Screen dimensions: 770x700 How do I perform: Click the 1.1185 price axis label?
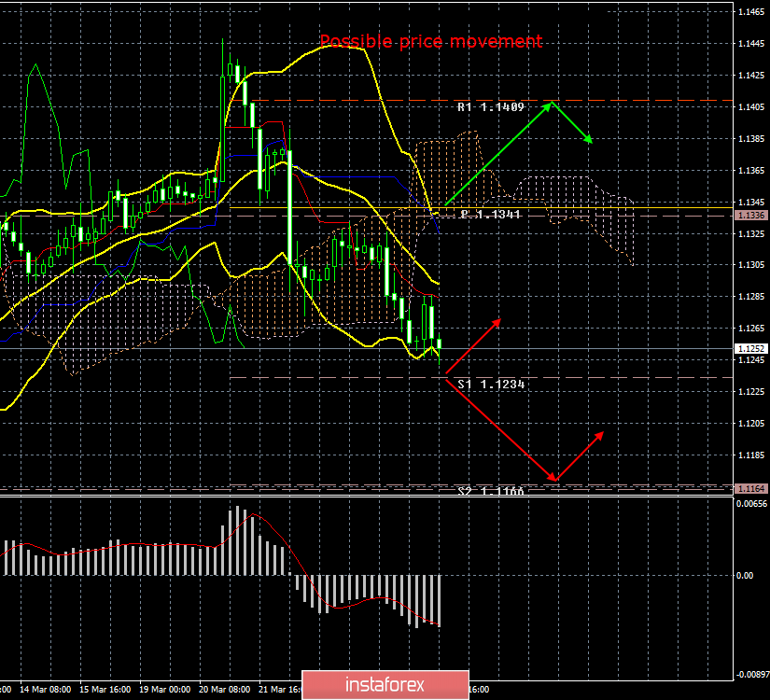coord(751,455)
